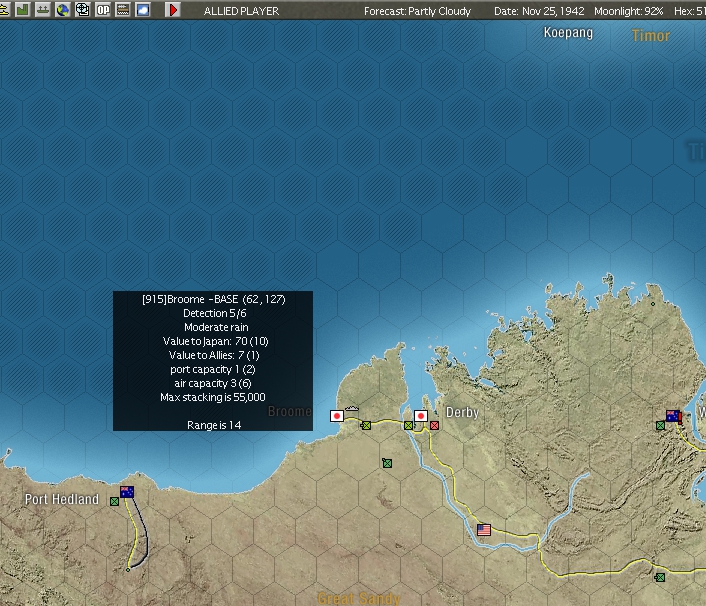This screenshot has height=606, width=706.
Task: Click the Date: Nov 25, 1942 text
Action: (539, 11)
